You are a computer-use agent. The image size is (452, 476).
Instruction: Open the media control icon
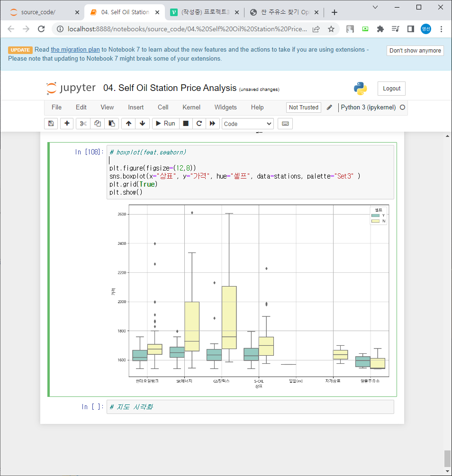(395, 29)
